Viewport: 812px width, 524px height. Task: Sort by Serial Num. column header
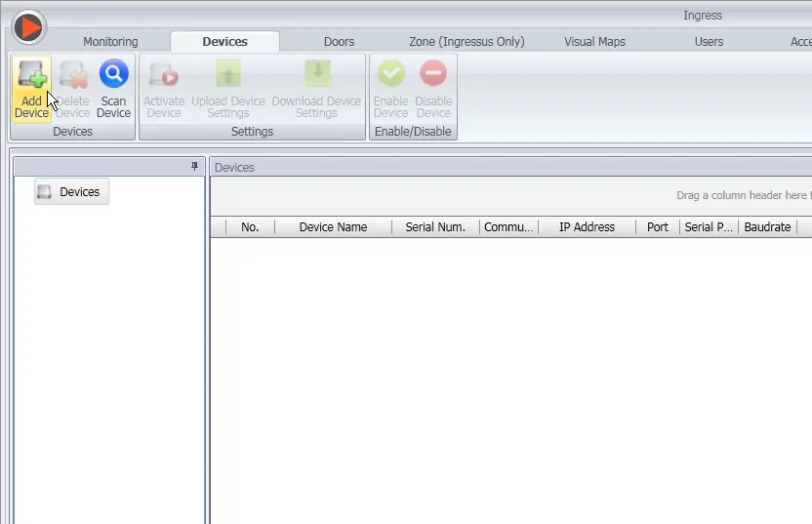click(435, 226)
